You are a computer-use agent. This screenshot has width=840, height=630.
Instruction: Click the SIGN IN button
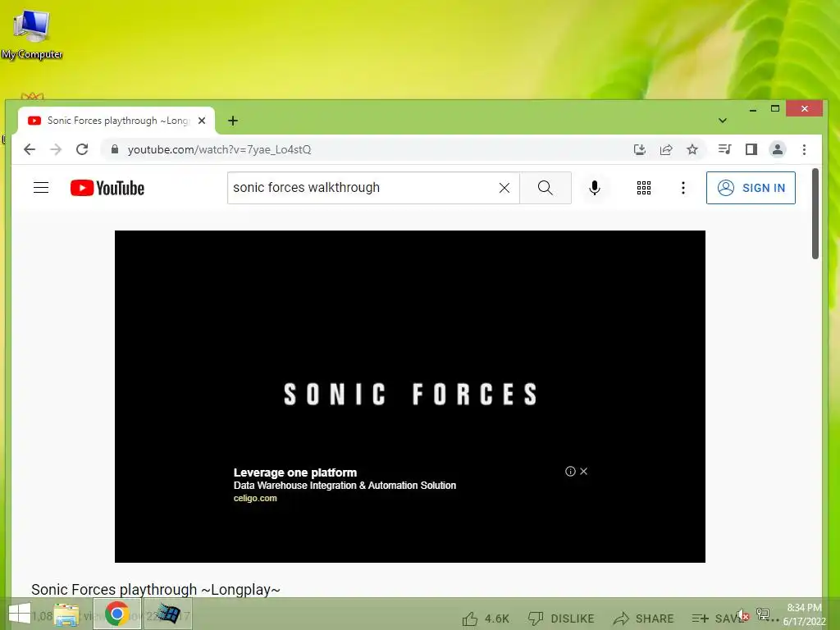pyautogui.click(x=751, y=188)
